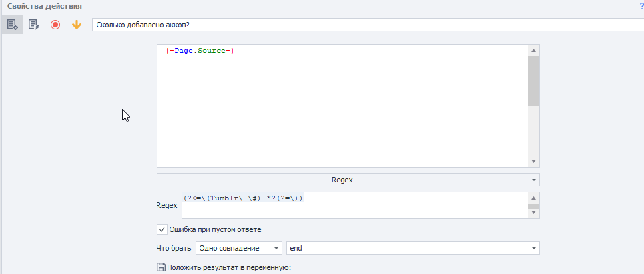Open help via the question mark icon
644x274 pixels.
coord(641,6)
